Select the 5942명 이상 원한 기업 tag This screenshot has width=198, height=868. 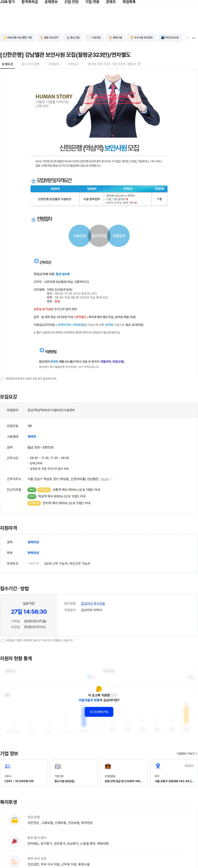(18, 38)
